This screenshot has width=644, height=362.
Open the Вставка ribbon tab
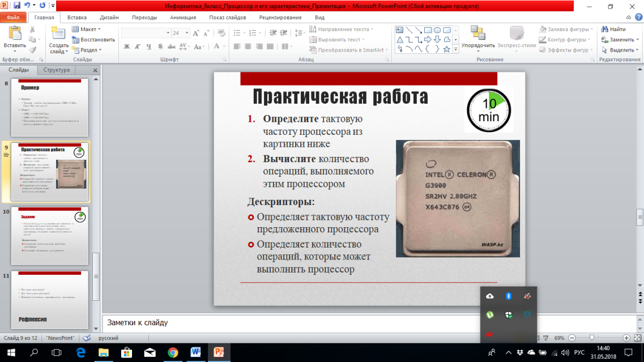[77, 18]
